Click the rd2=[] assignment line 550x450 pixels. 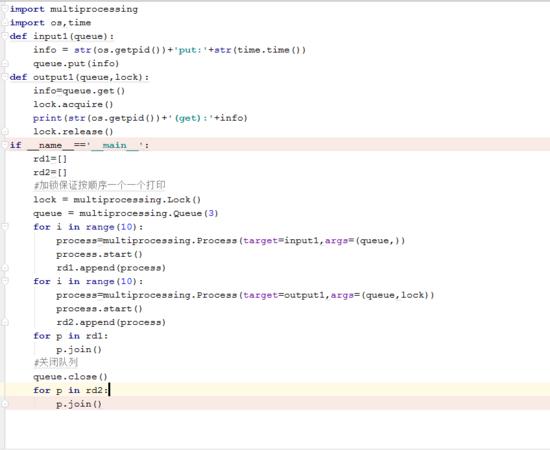pyautogui.click(x=50, y=172)
